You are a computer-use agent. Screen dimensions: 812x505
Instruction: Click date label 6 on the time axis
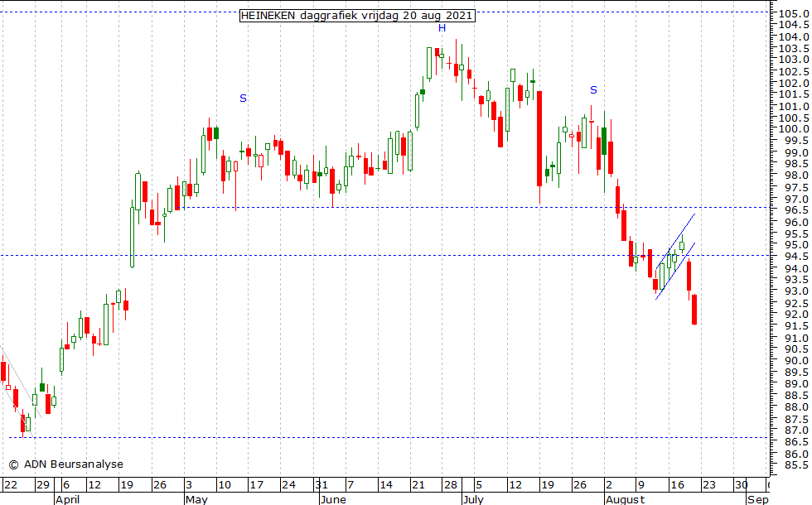tap(65, 485)
